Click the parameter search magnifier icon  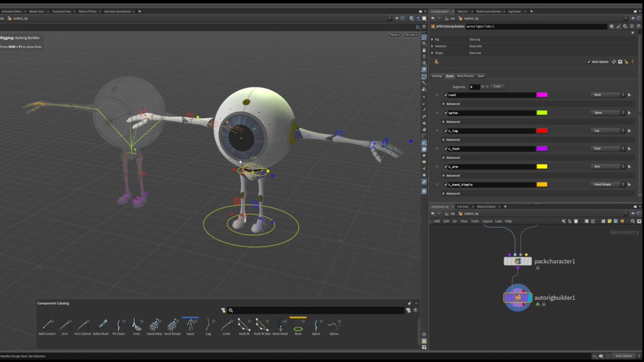pos(625,26)
